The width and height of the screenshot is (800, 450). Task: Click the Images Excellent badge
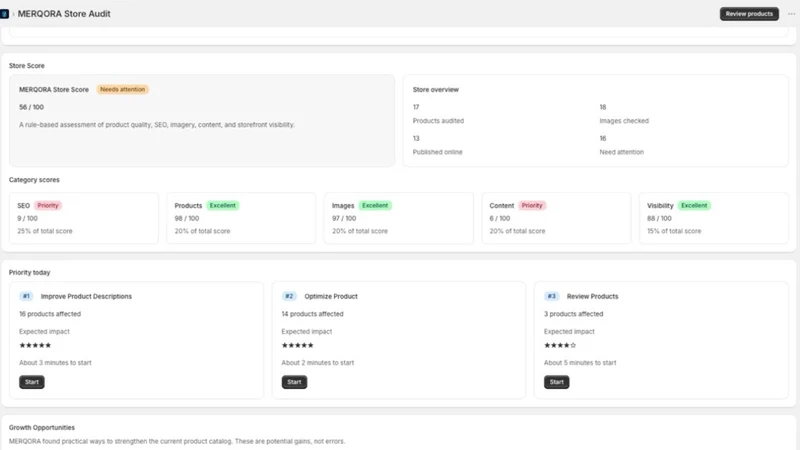(x=375, y=206)
